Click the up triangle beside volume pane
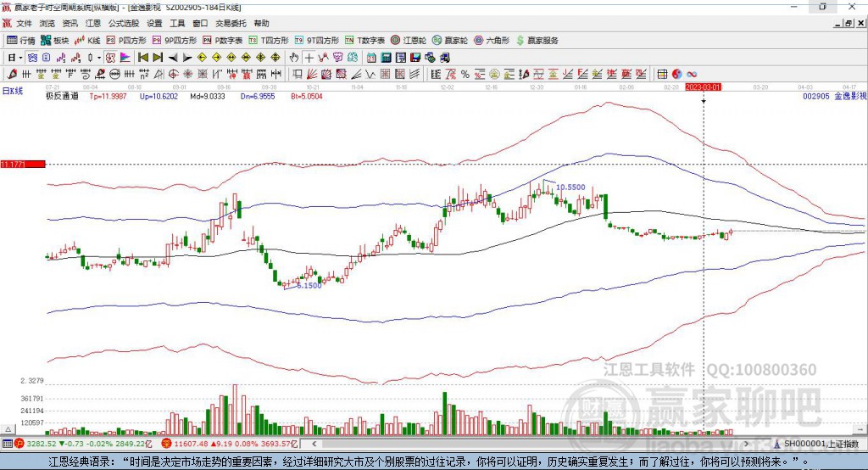This screenshot has width=868, height=470. (8, 429)
